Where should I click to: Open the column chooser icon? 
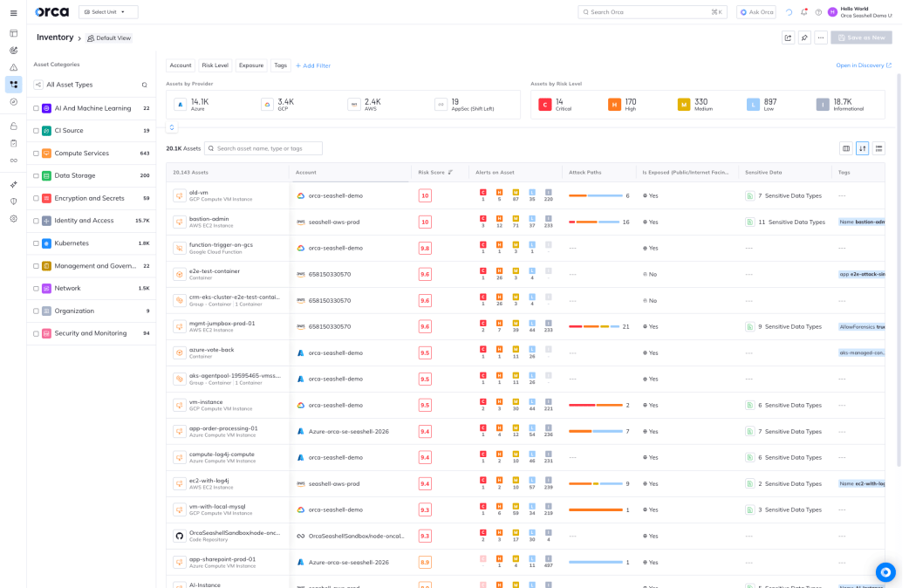click(x=846, y=149)
